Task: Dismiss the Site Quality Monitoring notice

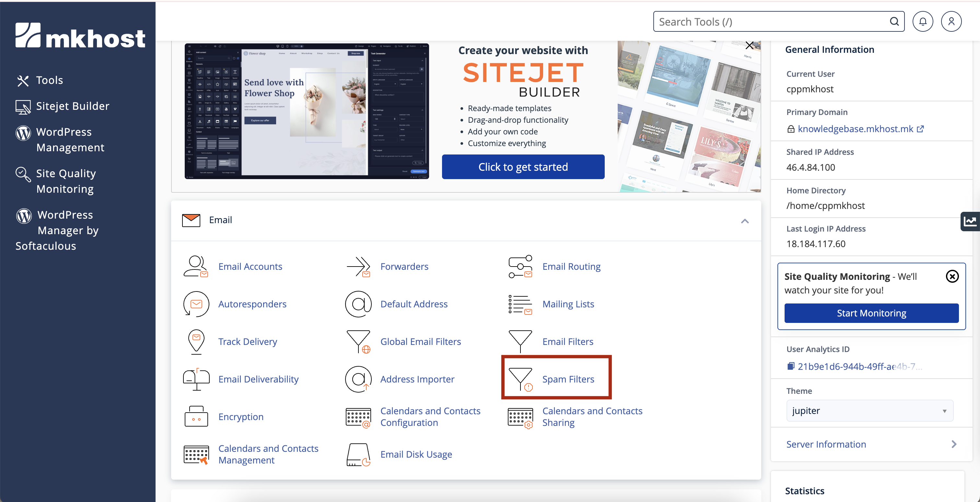Action: click(x=952, y=277)
